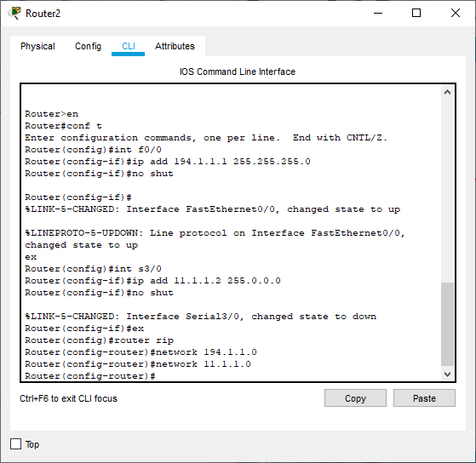Screen dimensions: 476x463
Task: Click the 'int f0/0' command line
Action: point(93,150)
